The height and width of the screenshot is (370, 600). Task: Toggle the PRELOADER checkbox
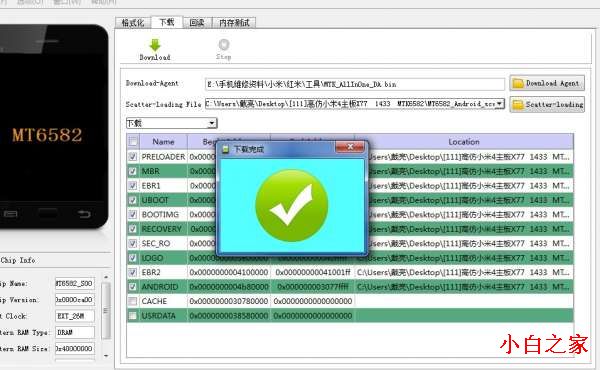pyautogui.click(x=133, y=156)
